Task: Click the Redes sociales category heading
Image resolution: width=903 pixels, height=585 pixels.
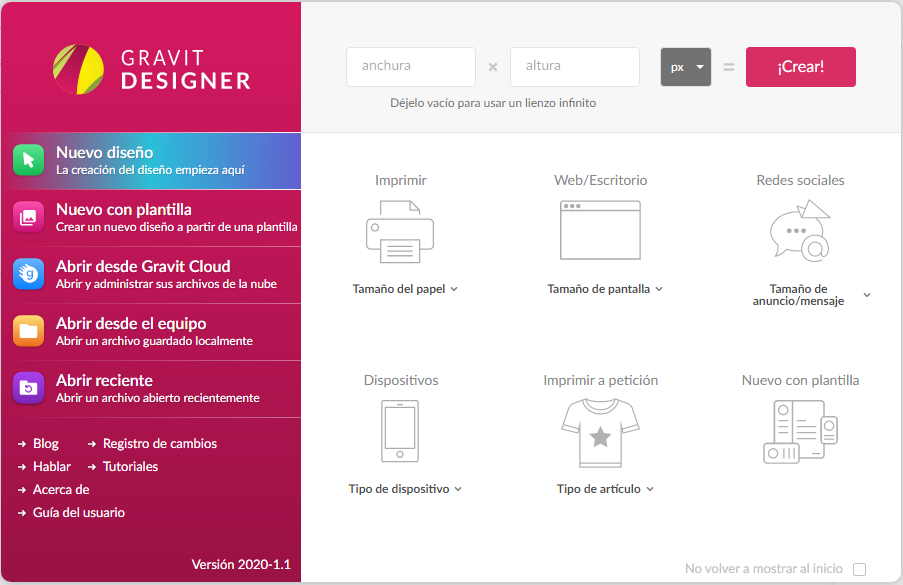Action: 800,180
